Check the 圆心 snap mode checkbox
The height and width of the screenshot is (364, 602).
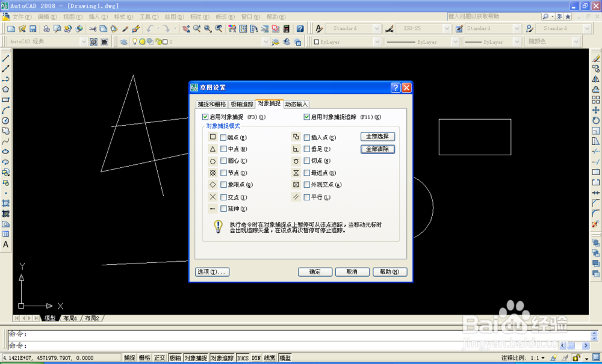[x=223, y=161]
